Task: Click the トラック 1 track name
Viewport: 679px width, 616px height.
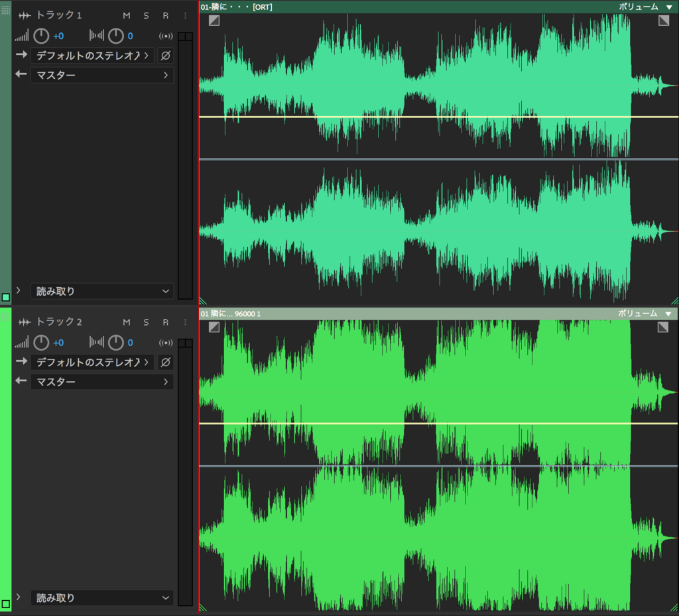Action: tap(58, 15)
